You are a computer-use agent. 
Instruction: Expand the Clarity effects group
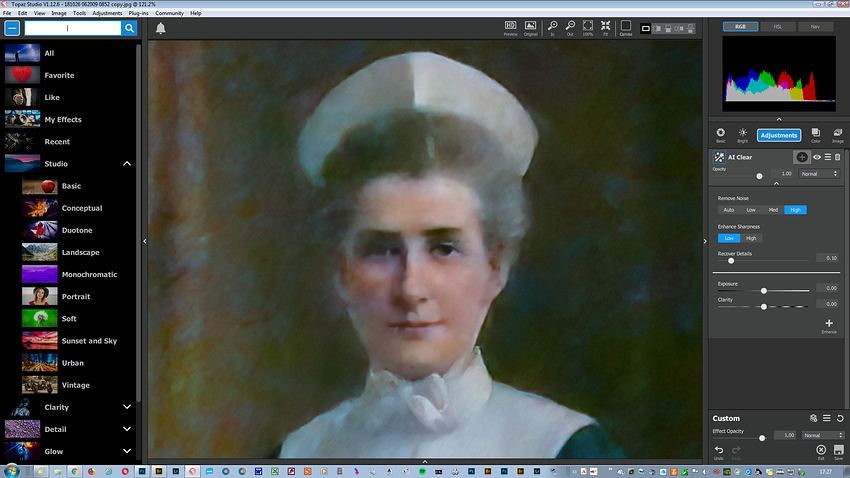pos(127,407)
